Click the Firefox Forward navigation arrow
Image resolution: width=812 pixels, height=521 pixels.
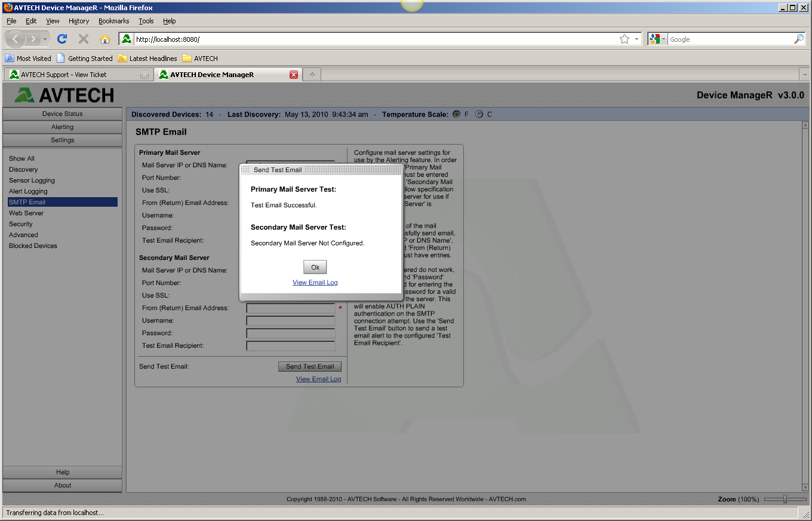click(x=33, y=39)
